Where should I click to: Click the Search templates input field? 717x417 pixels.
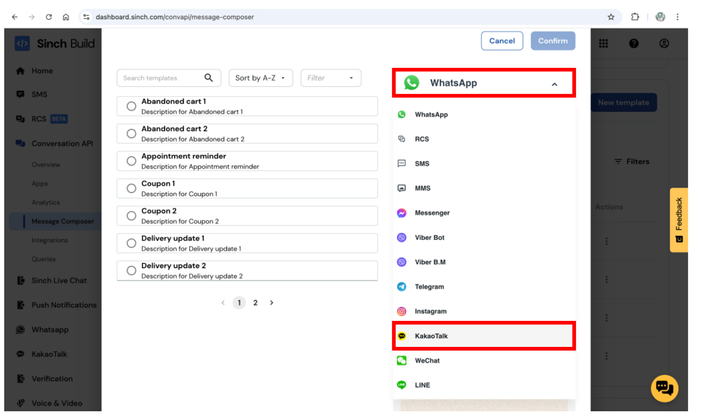tap(160, 78)
